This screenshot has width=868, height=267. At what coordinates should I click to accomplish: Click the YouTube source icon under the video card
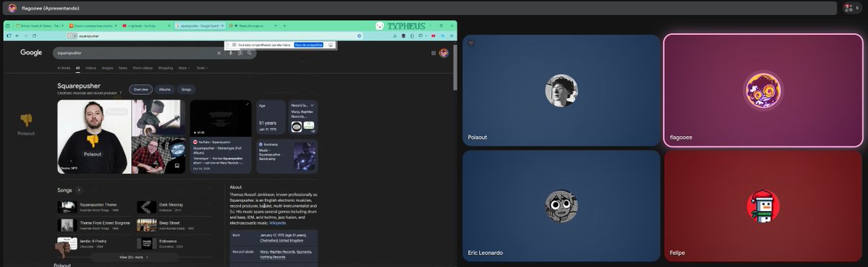click(195, 142)
